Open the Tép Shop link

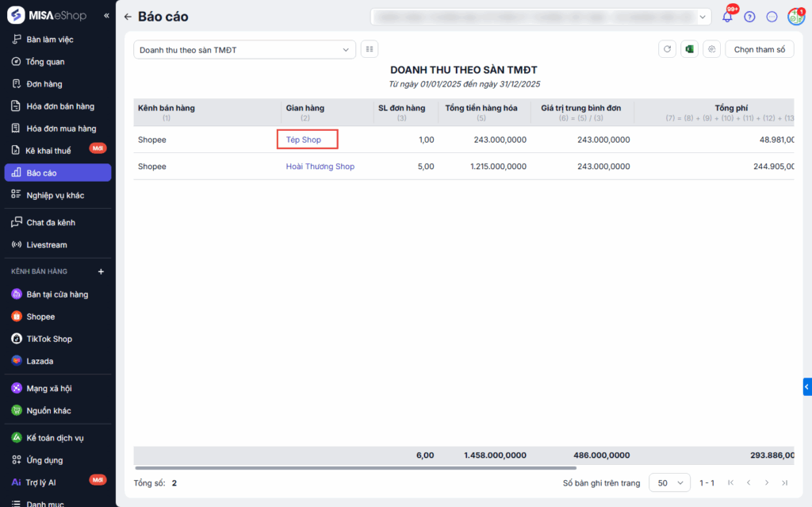pyautogui.click(x=304, y=140)
